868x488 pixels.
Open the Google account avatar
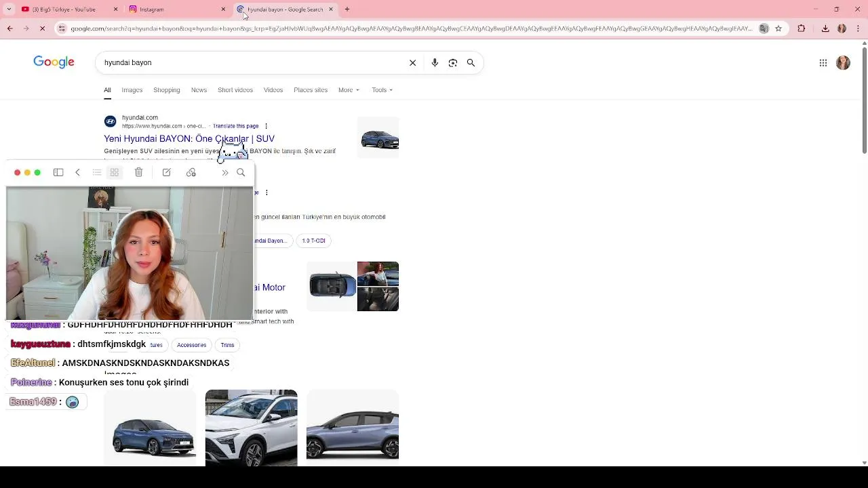point(843,62)
